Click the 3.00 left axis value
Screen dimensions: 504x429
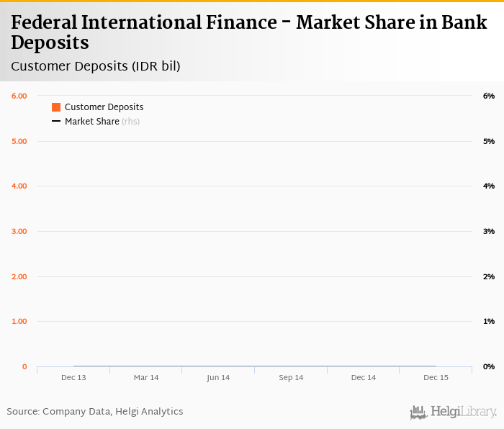pos(19,231)
